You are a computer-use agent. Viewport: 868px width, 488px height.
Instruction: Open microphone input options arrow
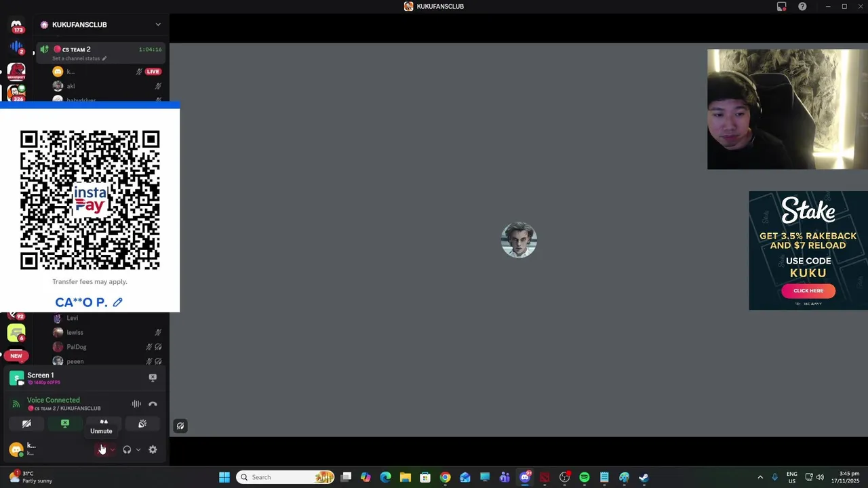[x=113, y=449]
